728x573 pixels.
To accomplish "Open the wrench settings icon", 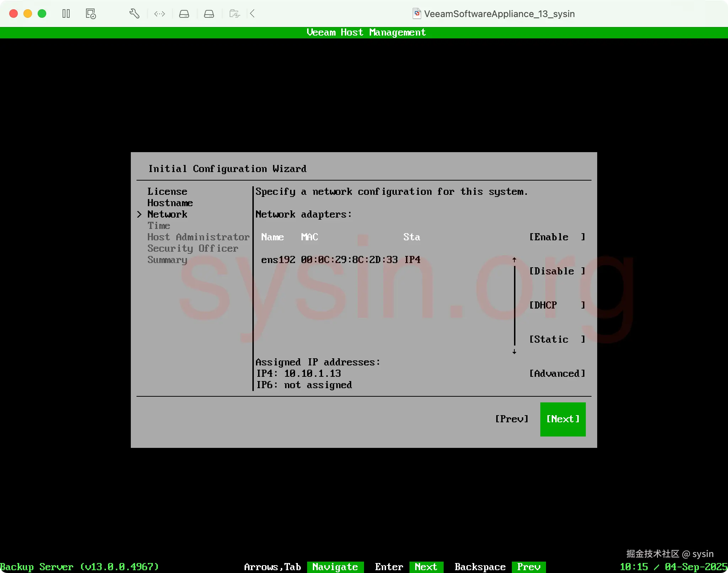I will [134, 14].
